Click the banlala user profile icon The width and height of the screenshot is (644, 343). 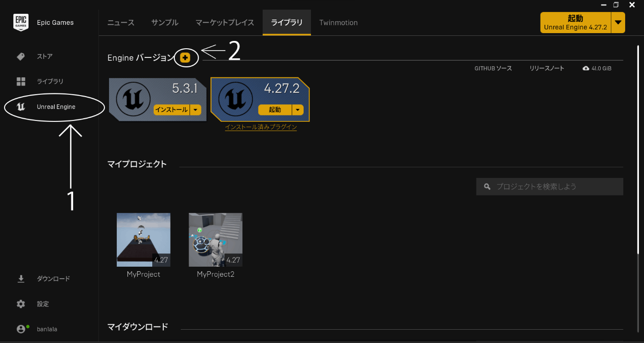point(21,329)
